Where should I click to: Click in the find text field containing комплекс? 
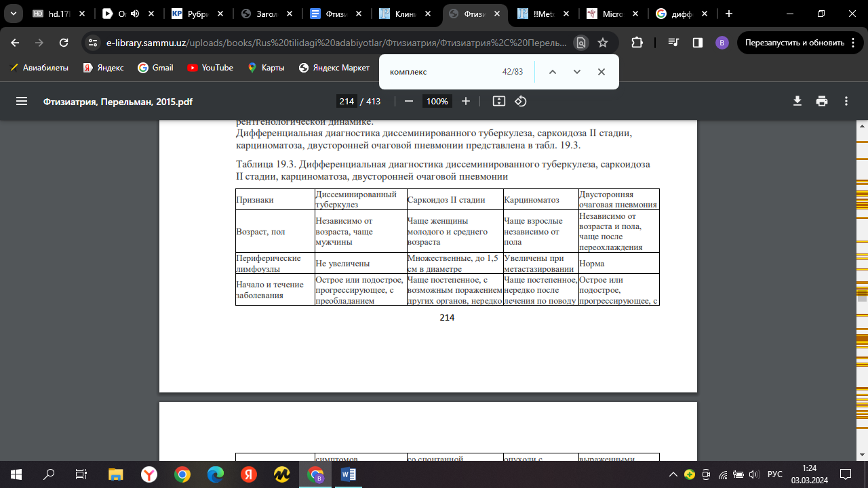coord(441,72)
